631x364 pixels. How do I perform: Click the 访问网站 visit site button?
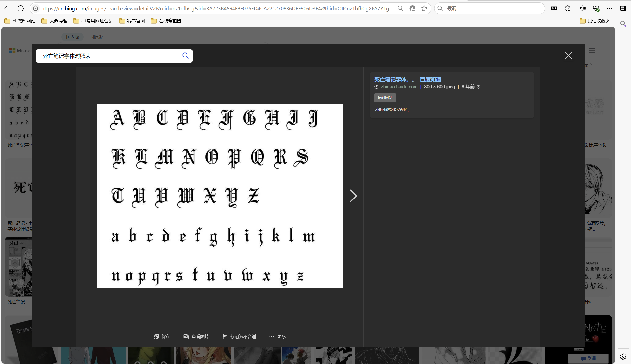click(x=385, y=98)
